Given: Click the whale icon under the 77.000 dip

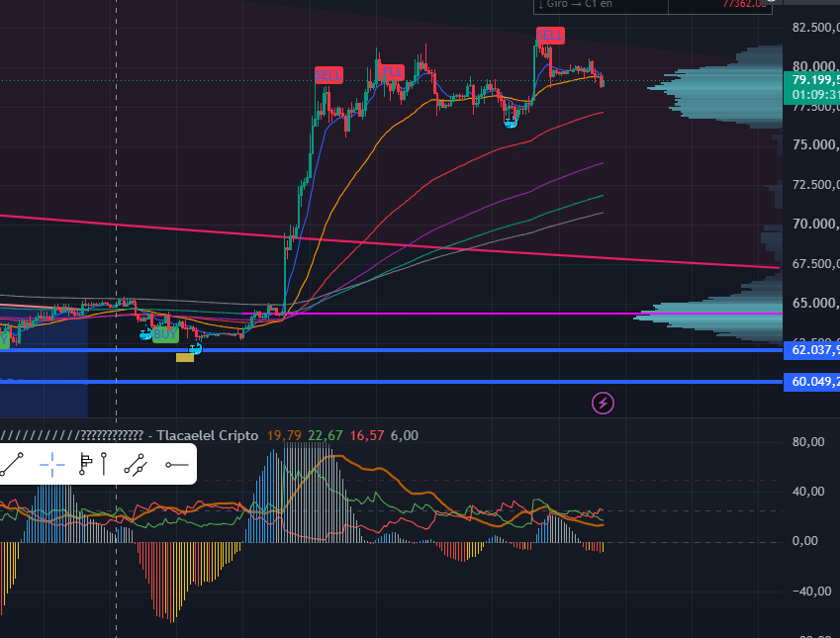Looking at the screenshot, I should coord(511,124).
